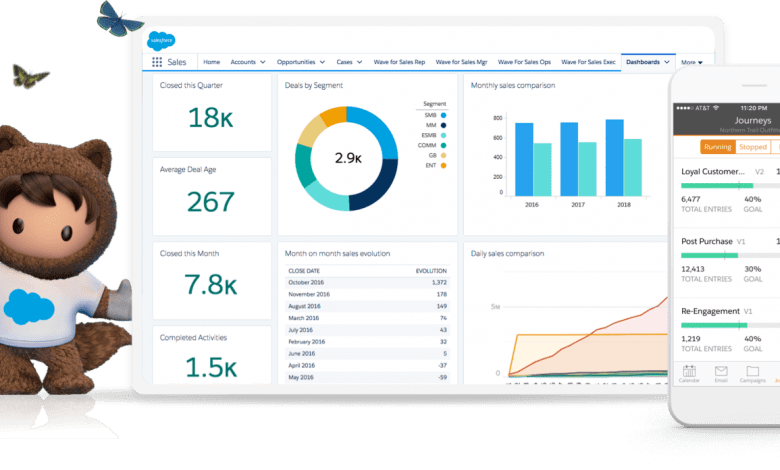
Task: Click the Post Purchase progress bar
Action: click(730, 255)
